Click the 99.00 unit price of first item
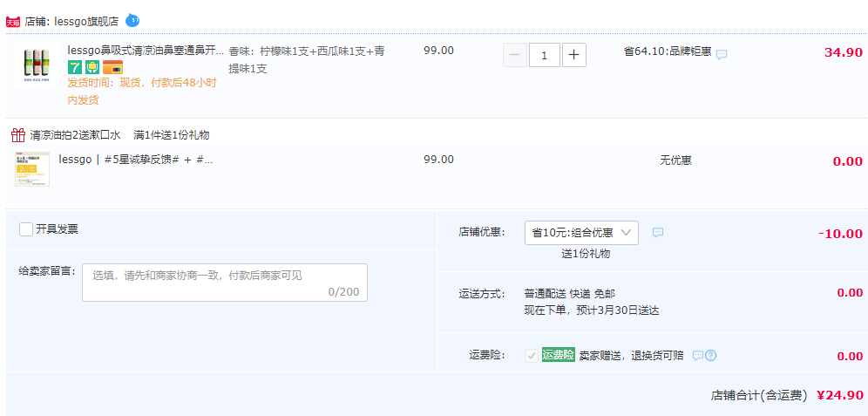Viewport: 868px width, 416px height. [x=439, y=51]
